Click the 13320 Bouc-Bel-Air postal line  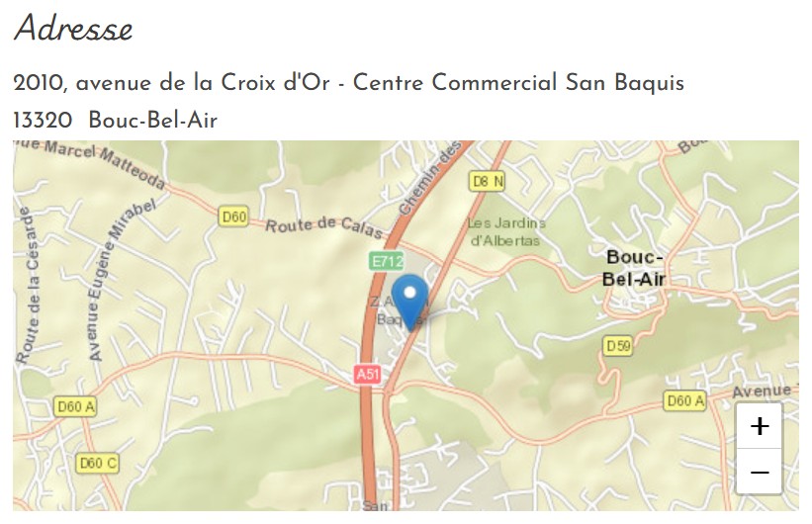115,121
